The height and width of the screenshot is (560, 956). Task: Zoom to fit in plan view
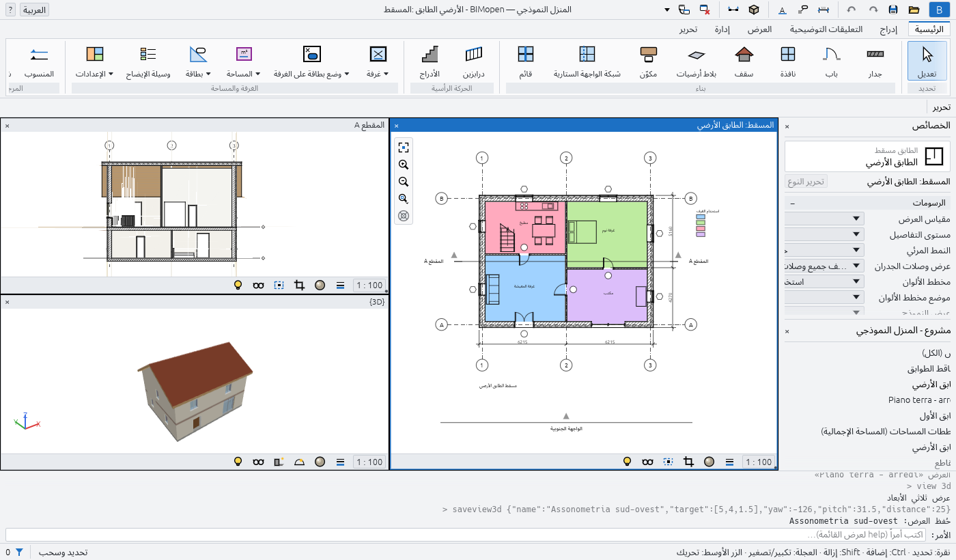tap(404, 148)
